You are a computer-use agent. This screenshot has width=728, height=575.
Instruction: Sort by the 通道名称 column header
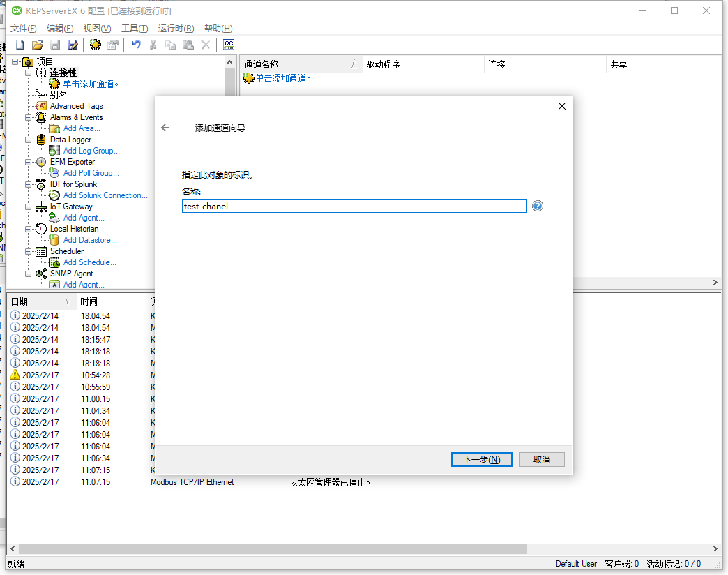(x=301, y=64)
